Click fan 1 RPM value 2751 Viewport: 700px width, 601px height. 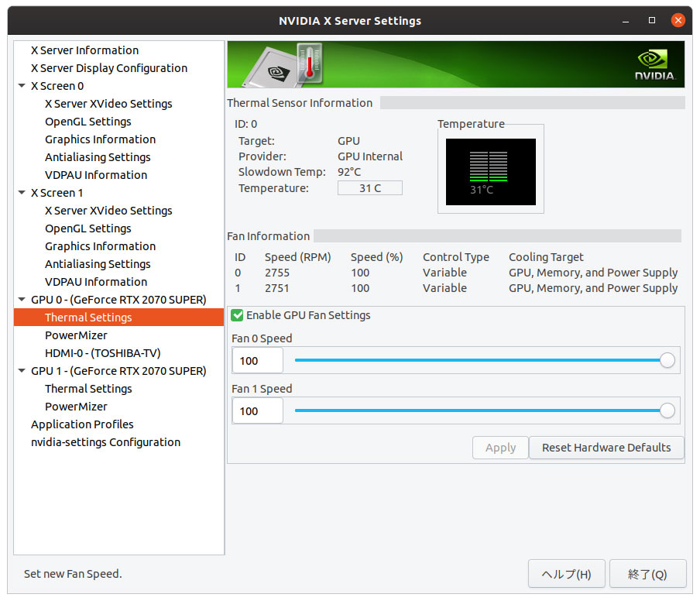tap(277, 288)
